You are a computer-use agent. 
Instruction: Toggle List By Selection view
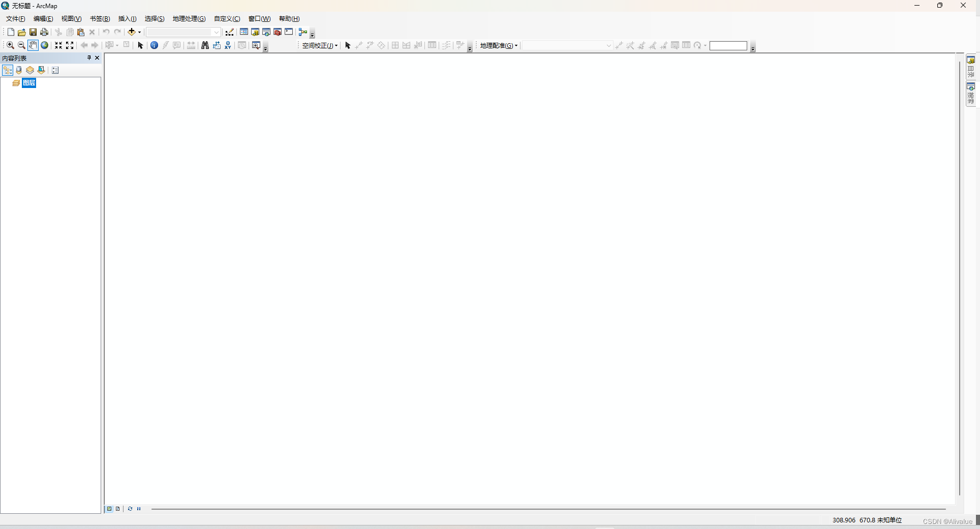tap(41, 70)
